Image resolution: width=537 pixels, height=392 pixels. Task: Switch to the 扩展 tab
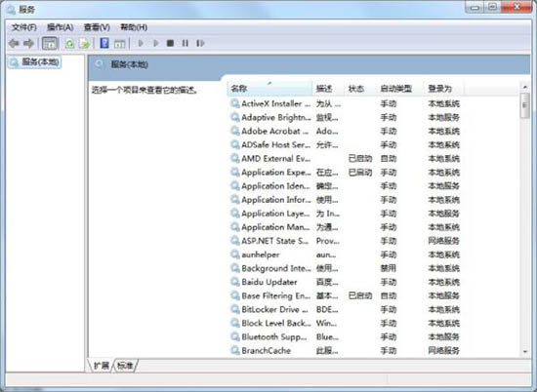pyautogui.click(x=102, y=366)
